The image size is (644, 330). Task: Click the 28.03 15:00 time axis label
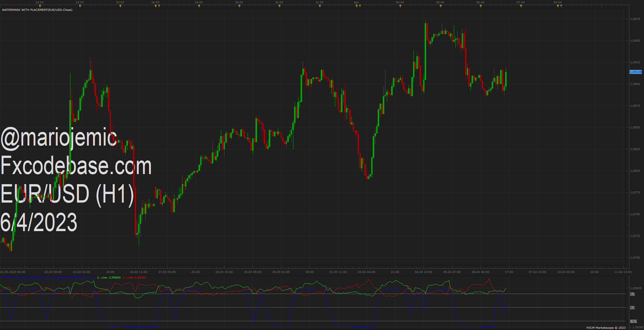(x=224, y=272)
